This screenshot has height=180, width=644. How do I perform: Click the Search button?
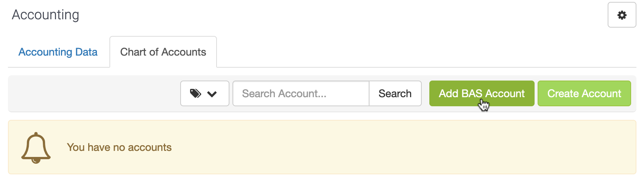[x=395, y=93]
